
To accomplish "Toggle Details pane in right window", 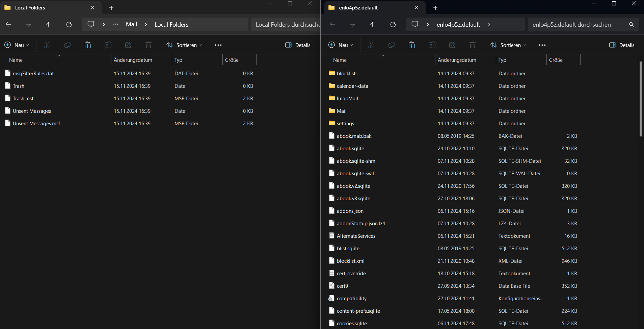I will click(622, 45).
